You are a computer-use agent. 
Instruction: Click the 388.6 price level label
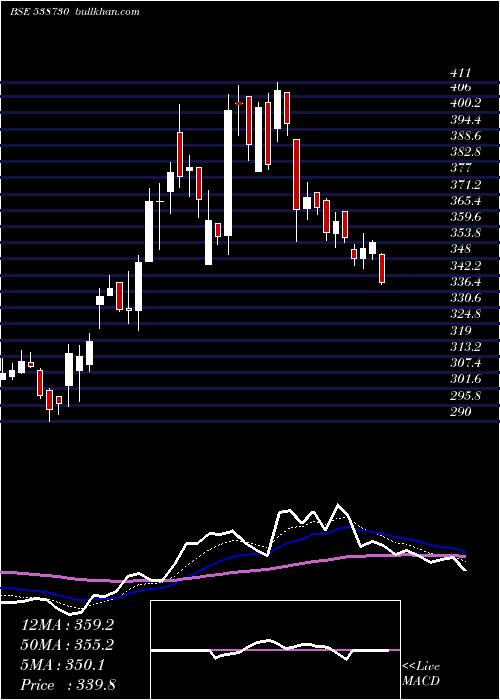tap(466, 136)
